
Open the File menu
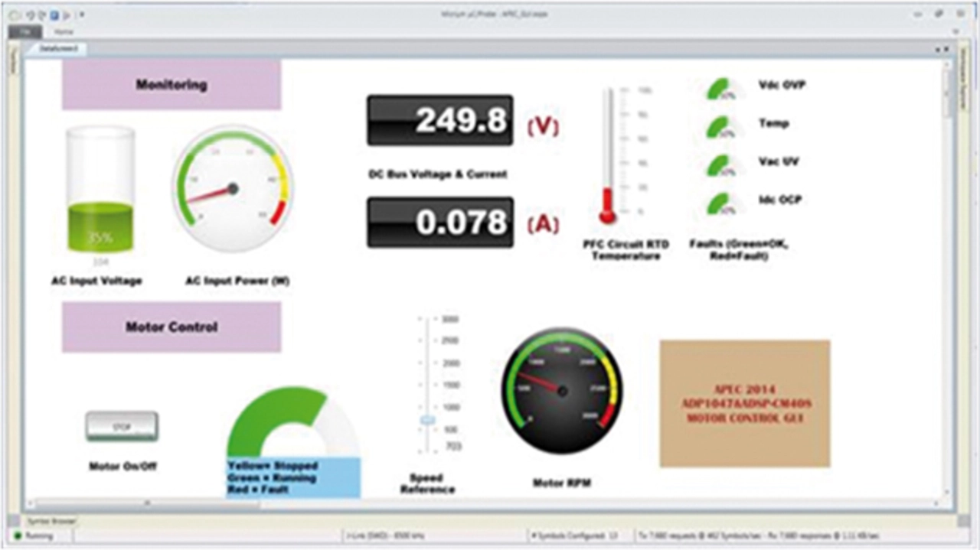[24, 32]
